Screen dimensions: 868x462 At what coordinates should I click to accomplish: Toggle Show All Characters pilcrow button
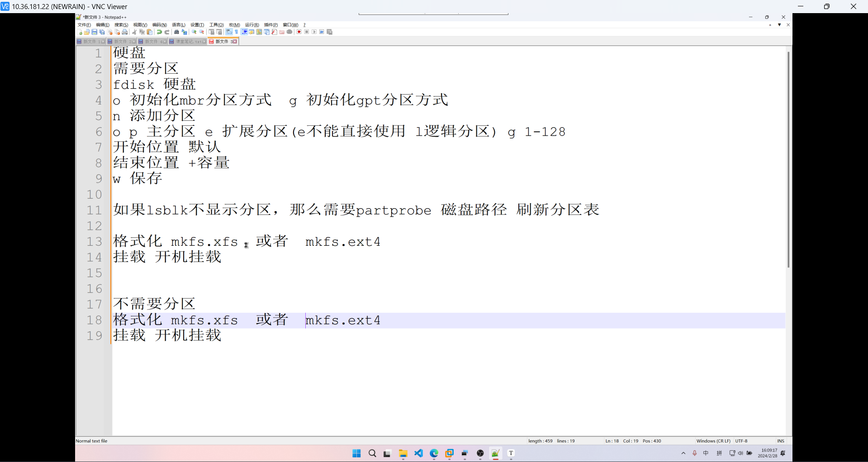coord(237,32)
